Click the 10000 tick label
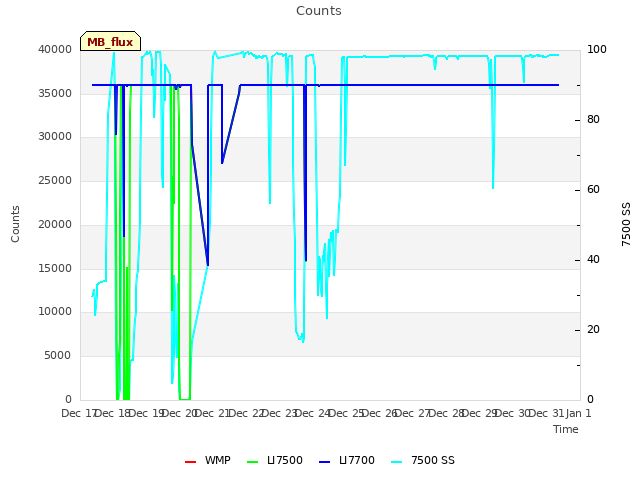This screenshot has width=640, height=480. coord(55,311)
